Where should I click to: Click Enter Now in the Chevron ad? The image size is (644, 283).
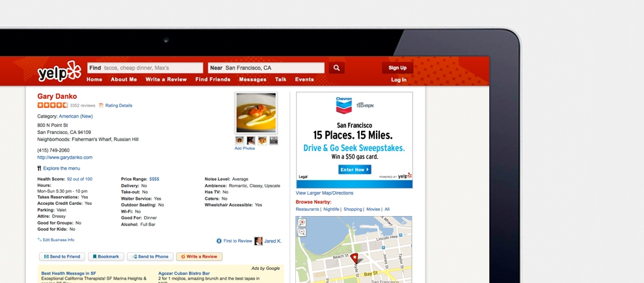[355, 170]
